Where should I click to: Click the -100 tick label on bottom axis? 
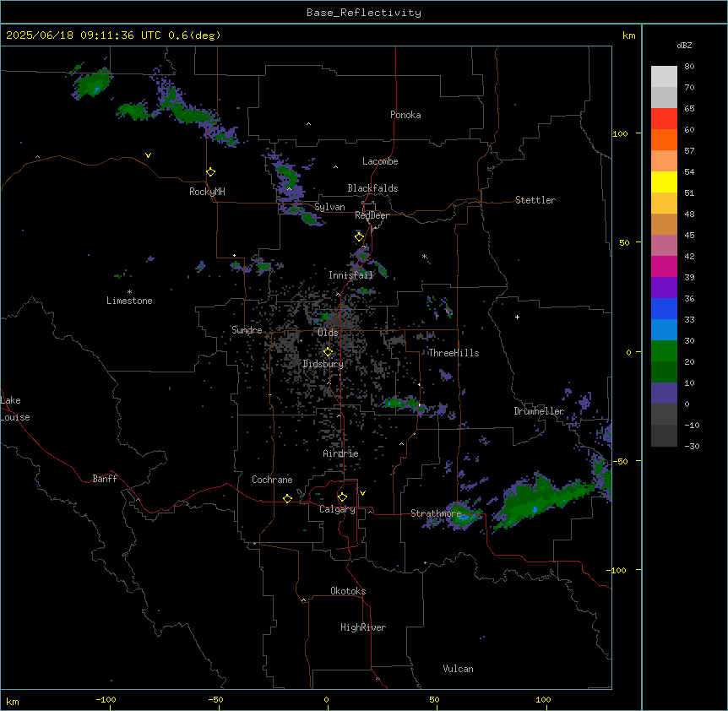pyautogui.click(x=106, y=699)
